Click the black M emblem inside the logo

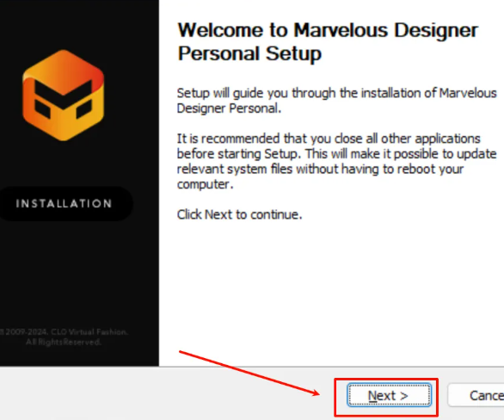64,99
